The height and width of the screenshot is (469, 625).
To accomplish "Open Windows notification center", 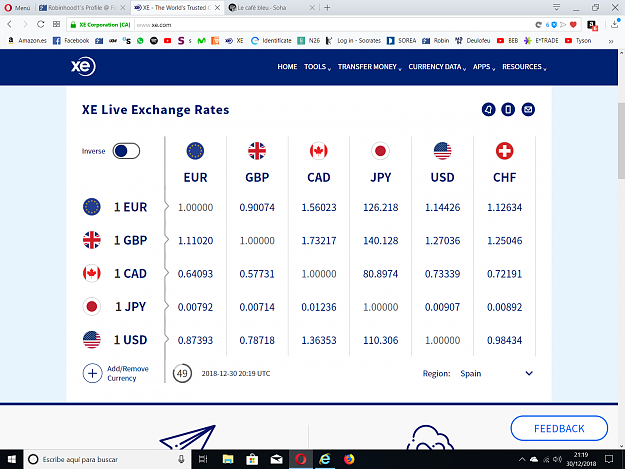I will [x=609, y=459].
